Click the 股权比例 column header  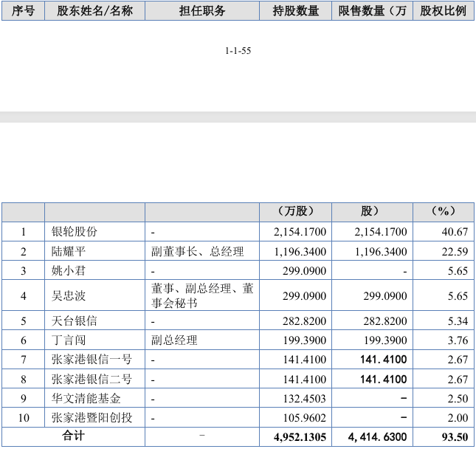tap(444, 11)
